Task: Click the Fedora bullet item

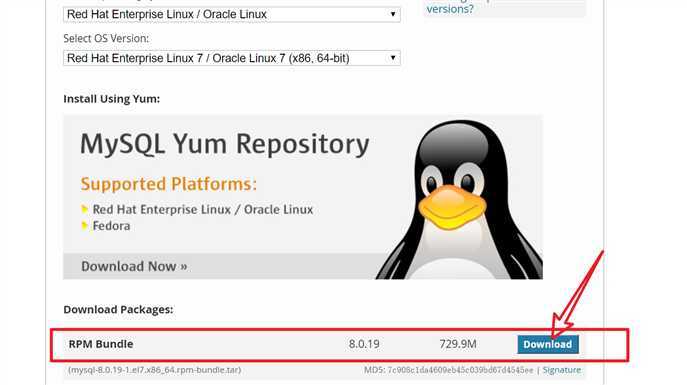Action: point(111,226)
